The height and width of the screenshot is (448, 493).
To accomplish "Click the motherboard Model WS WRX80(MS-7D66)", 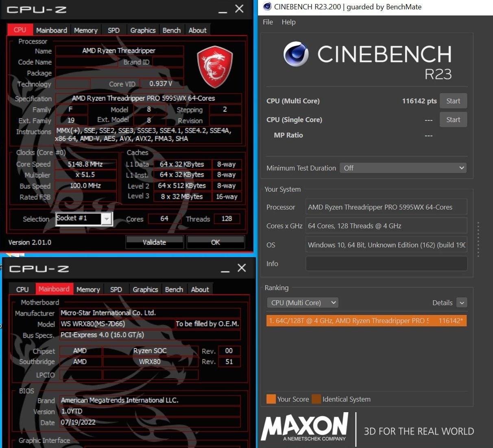I will [117, 324].
